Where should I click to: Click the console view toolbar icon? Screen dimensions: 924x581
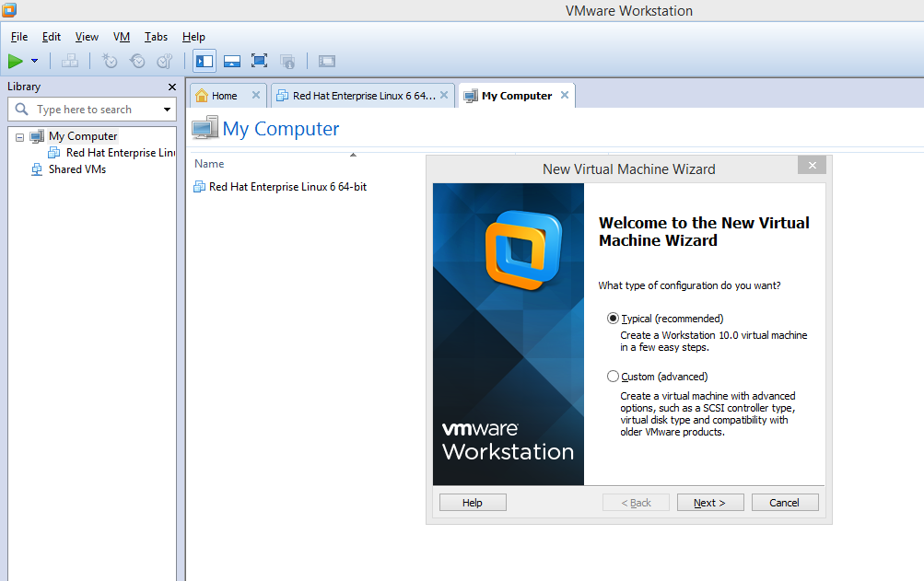tap(327, 61)
